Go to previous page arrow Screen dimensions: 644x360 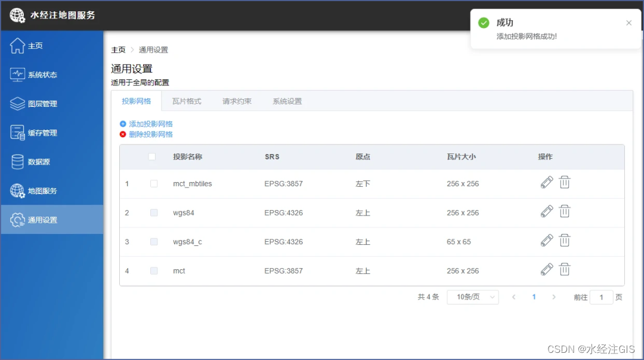point(513,297)
